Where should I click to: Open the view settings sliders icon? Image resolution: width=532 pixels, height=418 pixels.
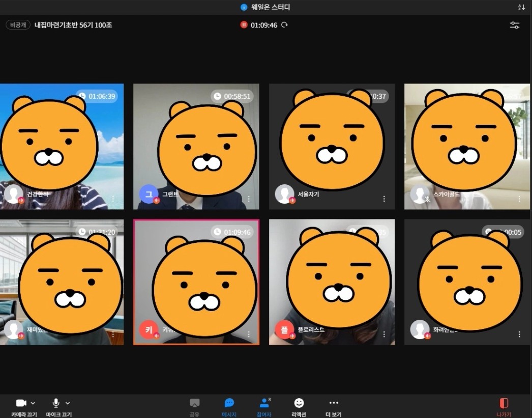[x=515, y=25]
